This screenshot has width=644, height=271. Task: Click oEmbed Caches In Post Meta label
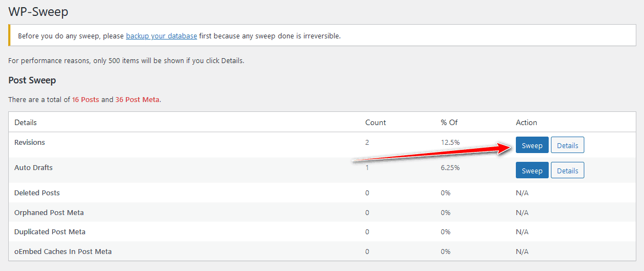click(x=63, y=251)
